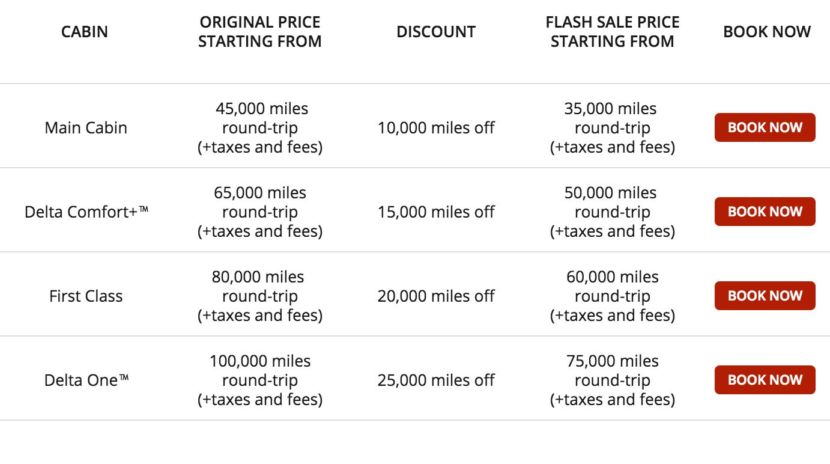This screenshot has height=464, width=830.
Task: Click the 10,000 miles off discount
Action: (x=436, y=128)
